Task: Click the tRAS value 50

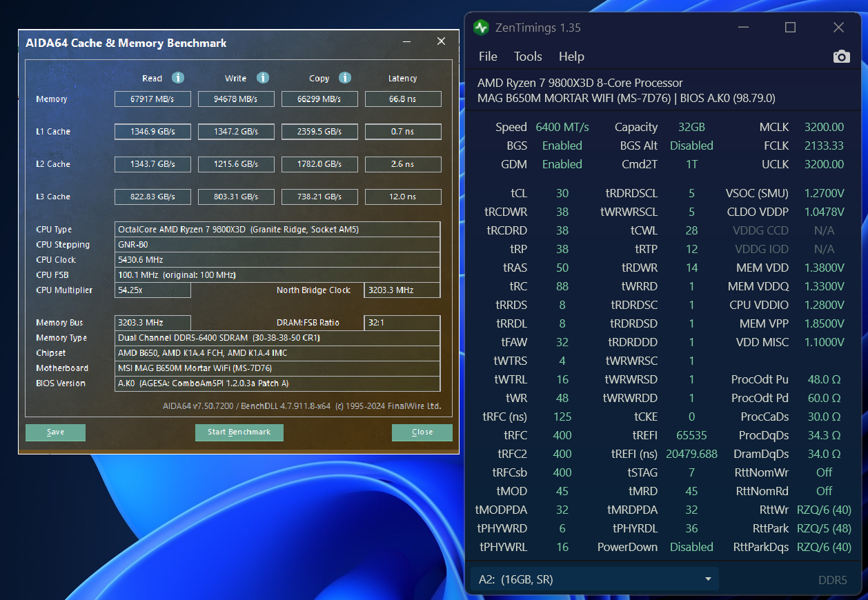Action: click(562, 268)
